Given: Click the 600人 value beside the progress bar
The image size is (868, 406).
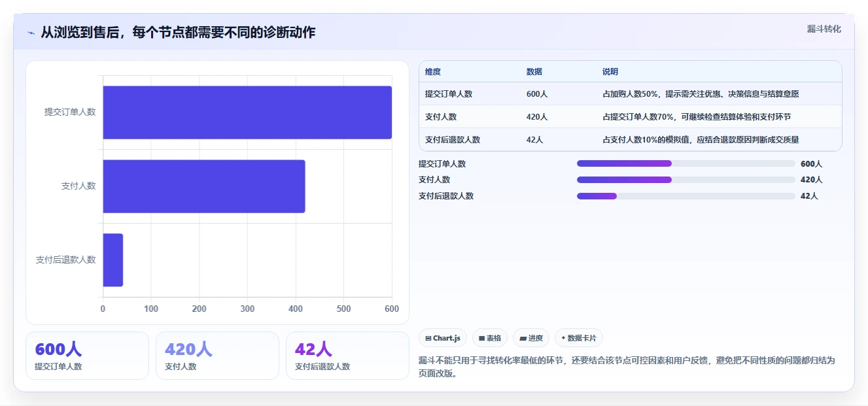Looking at the screenshot, I should [x=811, y=164].
